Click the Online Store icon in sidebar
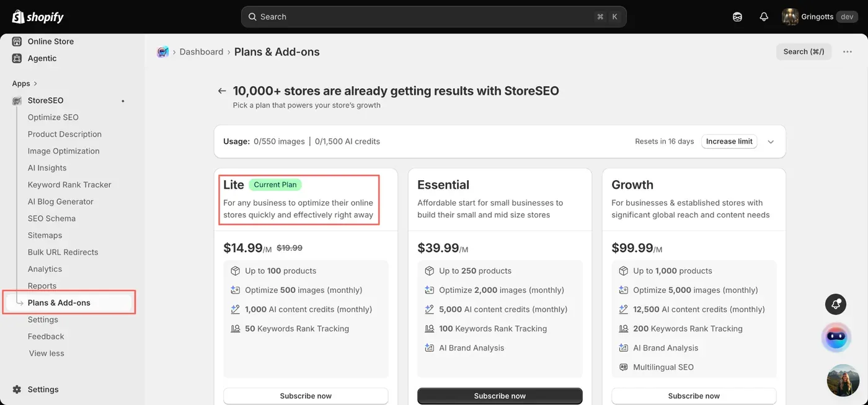868x405 pixels. click(17, 41)
